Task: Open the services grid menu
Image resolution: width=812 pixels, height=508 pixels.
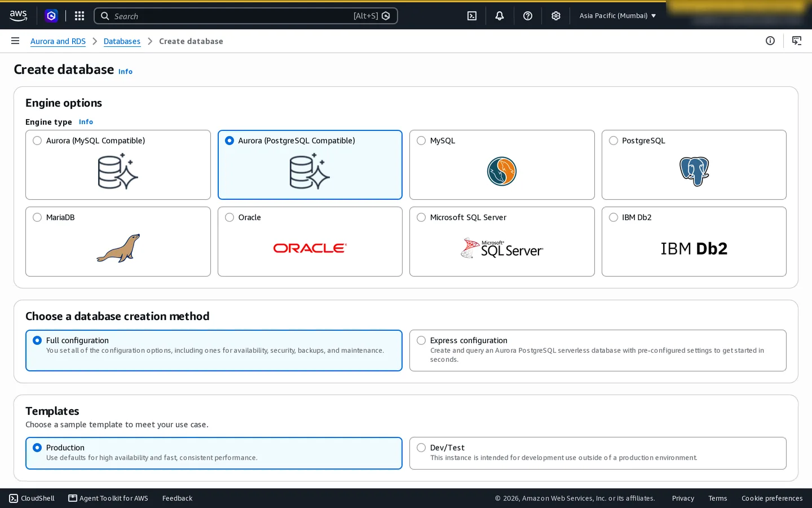Action: pyautogui.click(x=80, y=16)
